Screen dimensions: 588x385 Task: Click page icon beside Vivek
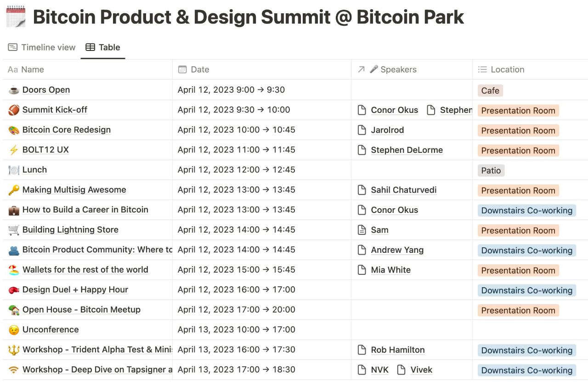coord(401,370)
